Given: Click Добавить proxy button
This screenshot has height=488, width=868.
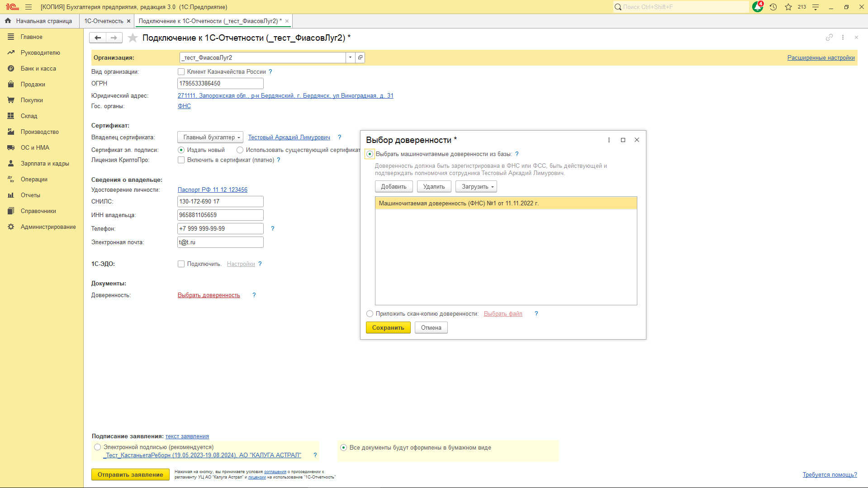Looking at the screenshot, I should click(x=394, y=186).
